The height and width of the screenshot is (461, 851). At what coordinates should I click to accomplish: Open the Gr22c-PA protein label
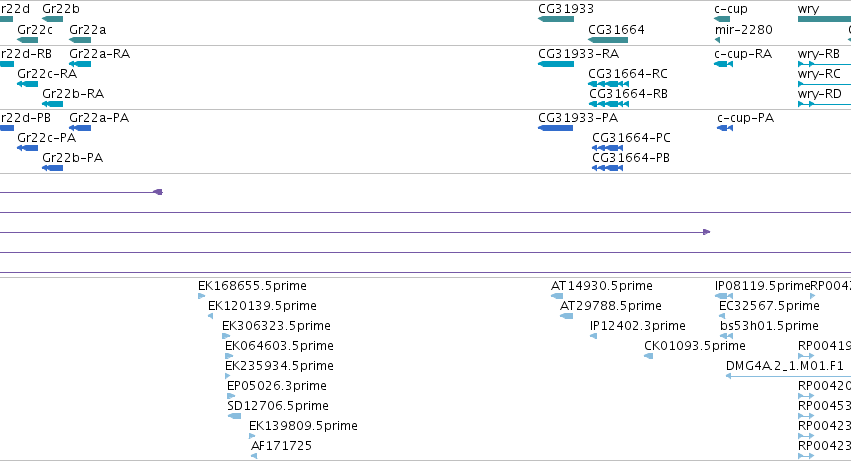pos(46,137)
